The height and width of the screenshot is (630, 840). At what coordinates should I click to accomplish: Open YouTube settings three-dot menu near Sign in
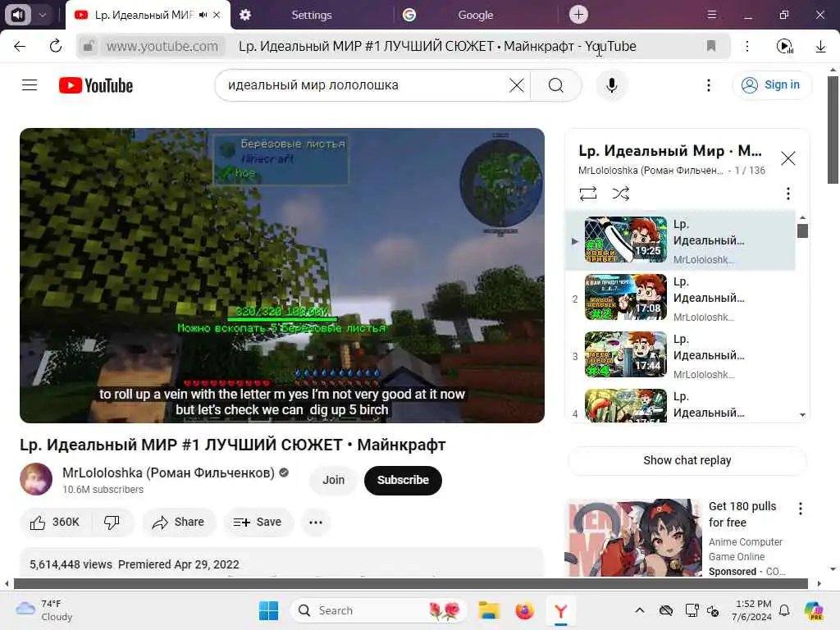point(708,85)
